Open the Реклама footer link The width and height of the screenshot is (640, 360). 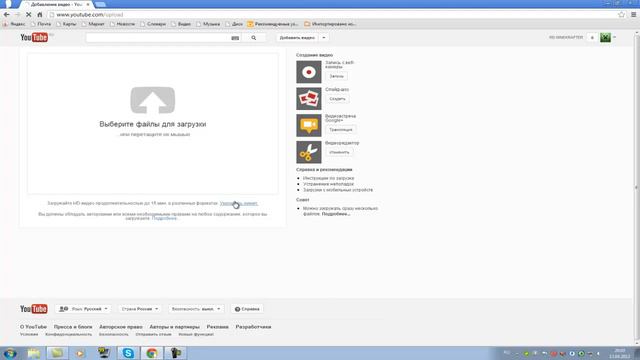[218, 327]
